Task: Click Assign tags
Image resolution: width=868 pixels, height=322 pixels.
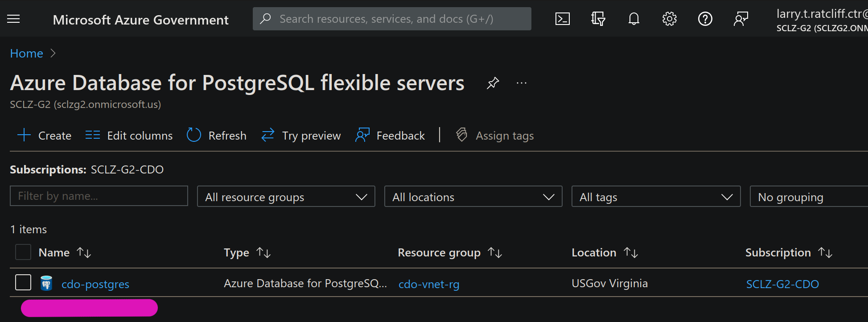Action: coord(495,136)
